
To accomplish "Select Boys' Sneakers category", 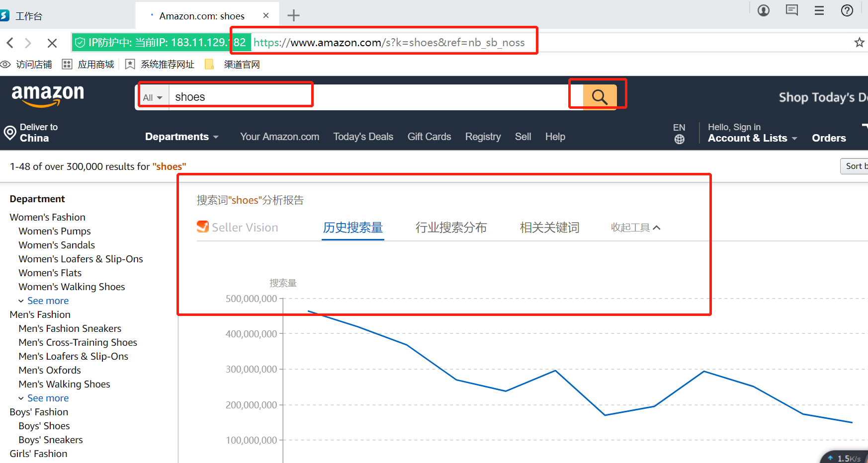I will tap(50, 440).
